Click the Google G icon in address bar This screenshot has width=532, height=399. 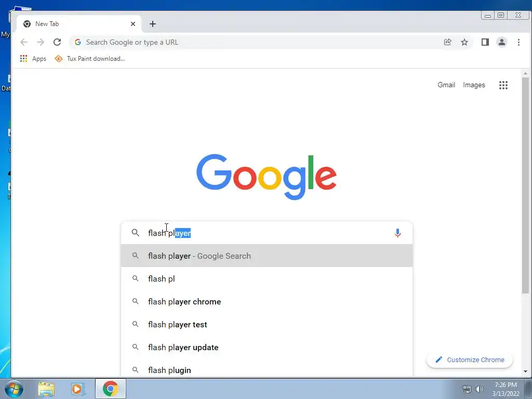[78, 42]
